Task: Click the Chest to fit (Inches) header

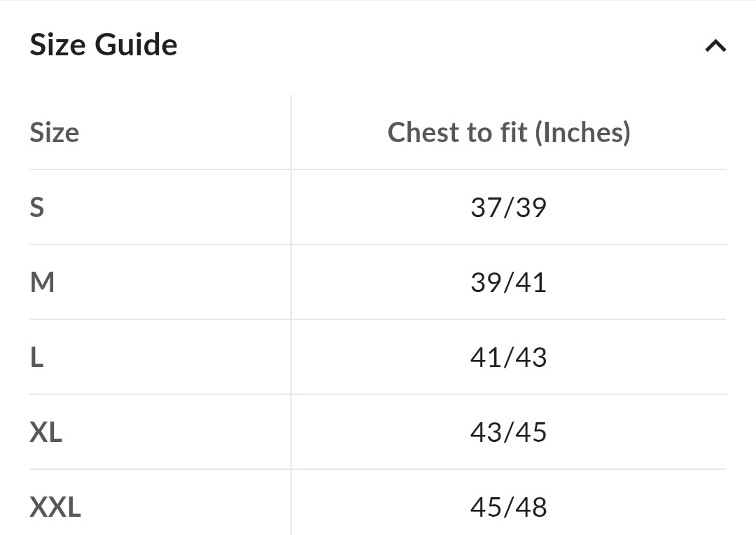Action: (x=509, y=132)
